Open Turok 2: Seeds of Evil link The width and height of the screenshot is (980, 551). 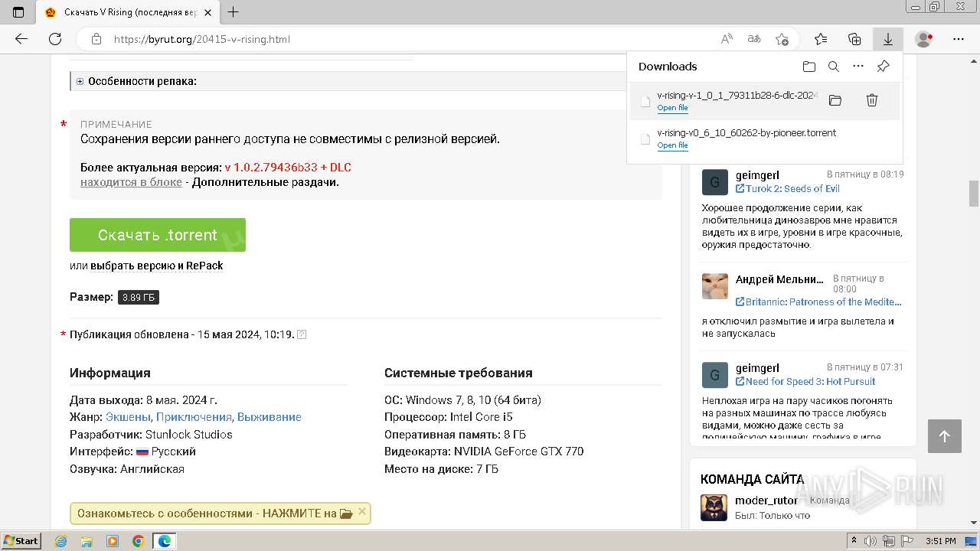pyautogui.click(x=792, y=188)
